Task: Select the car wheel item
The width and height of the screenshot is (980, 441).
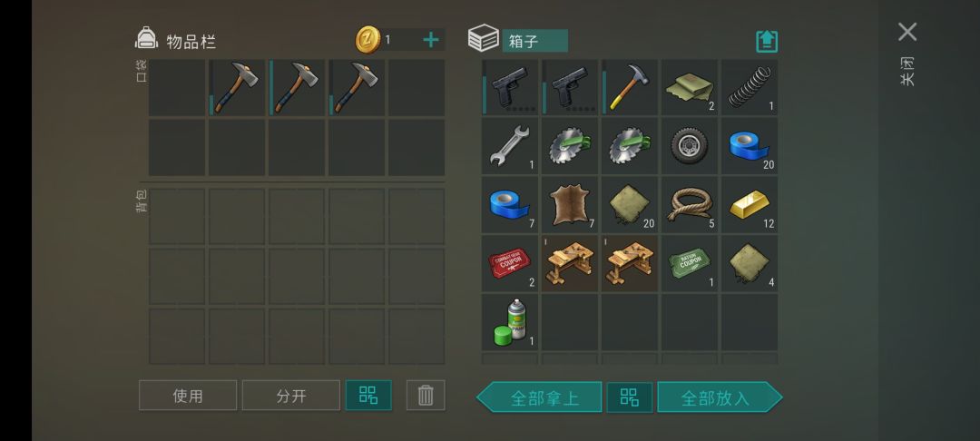Action: [x=690, y=146]
